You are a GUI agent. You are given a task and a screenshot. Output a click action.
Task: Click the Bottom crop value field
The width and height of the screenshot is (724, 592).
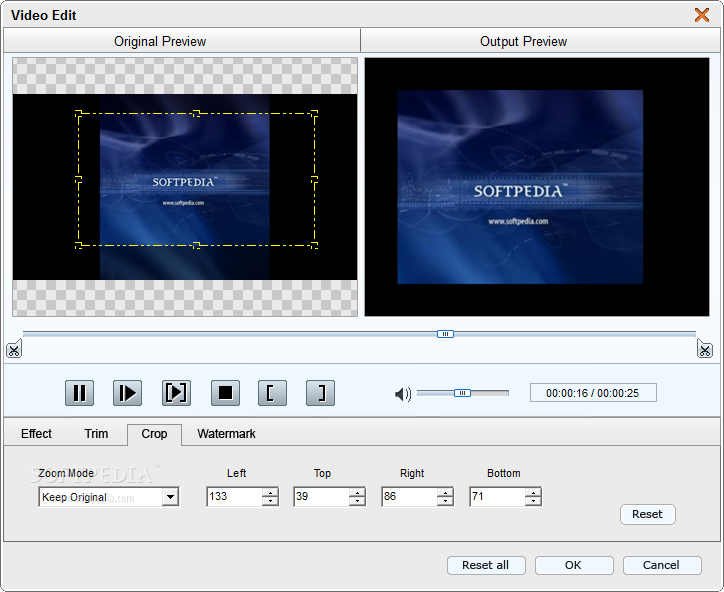[x=497, y=496]
